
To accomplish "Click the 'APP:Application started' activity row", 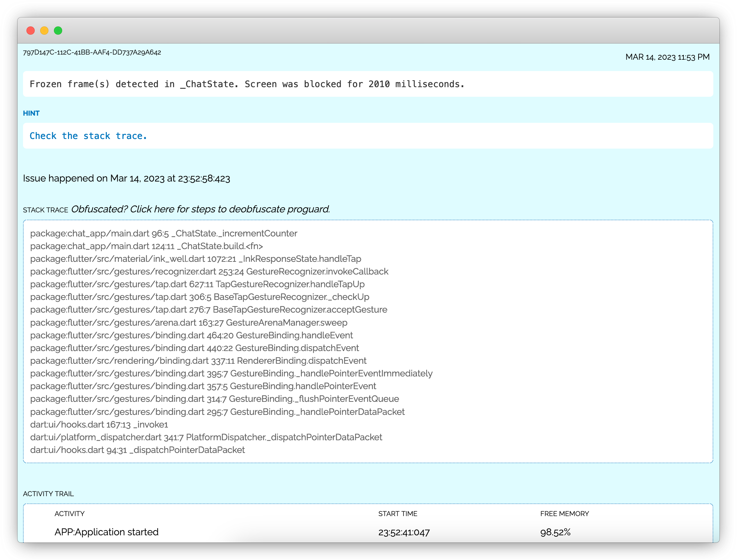I will click(106, 532).
